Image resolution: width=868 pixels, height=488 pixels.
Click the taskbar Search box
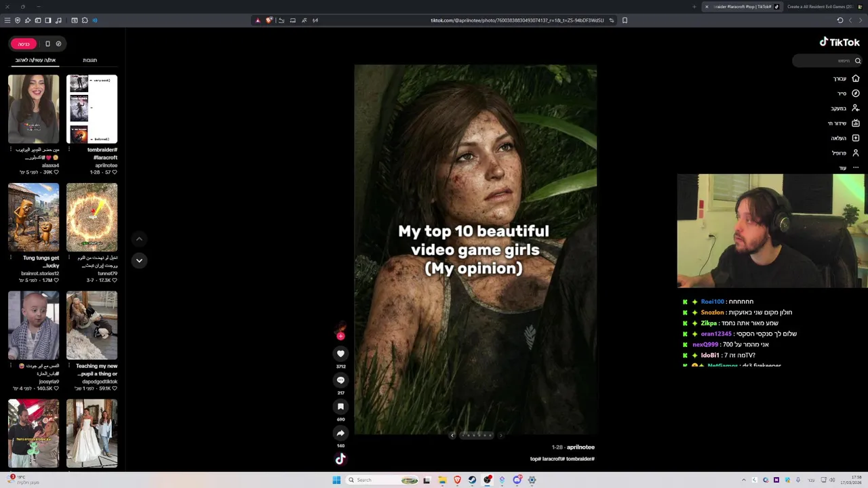click(383, 480)
